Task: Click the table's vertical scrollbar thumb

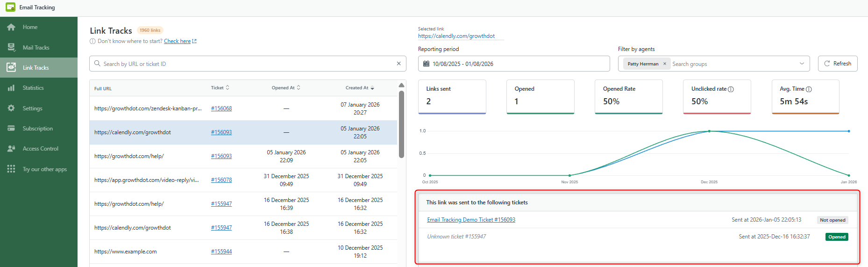Action: 401,124
